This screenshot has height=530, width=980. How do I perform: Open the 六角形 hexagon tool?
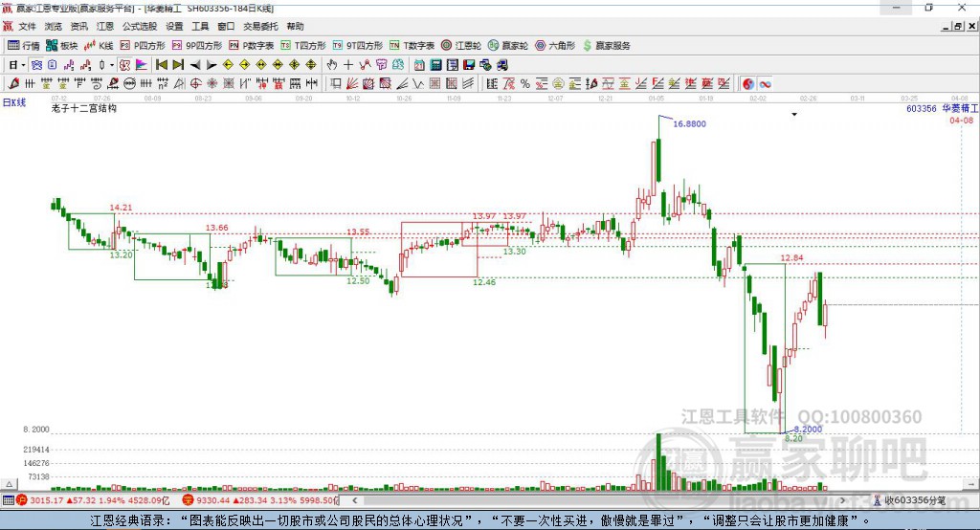555,46
